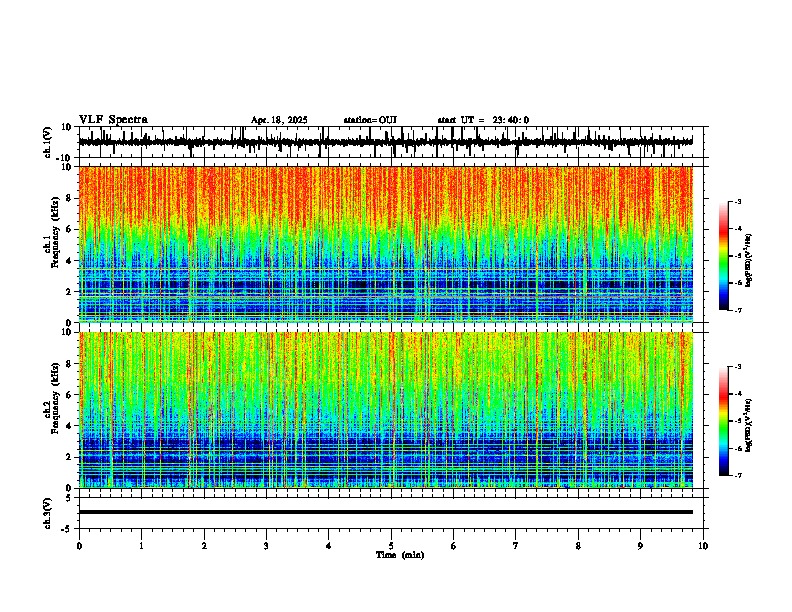The height and width of the screenshot is (612, 792).
Task: Click the ch.2 spectrogram color scale bar
Action: coord(723,421)
